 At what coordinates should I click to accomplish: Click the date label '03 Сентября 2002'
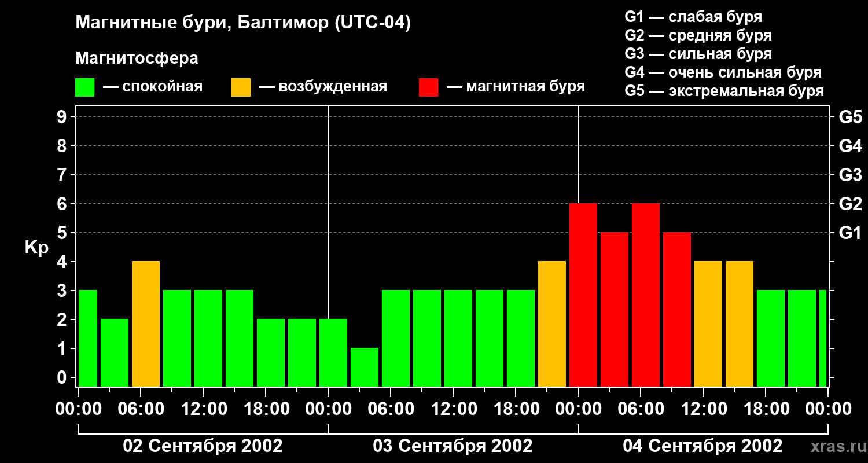click(453, 446)
